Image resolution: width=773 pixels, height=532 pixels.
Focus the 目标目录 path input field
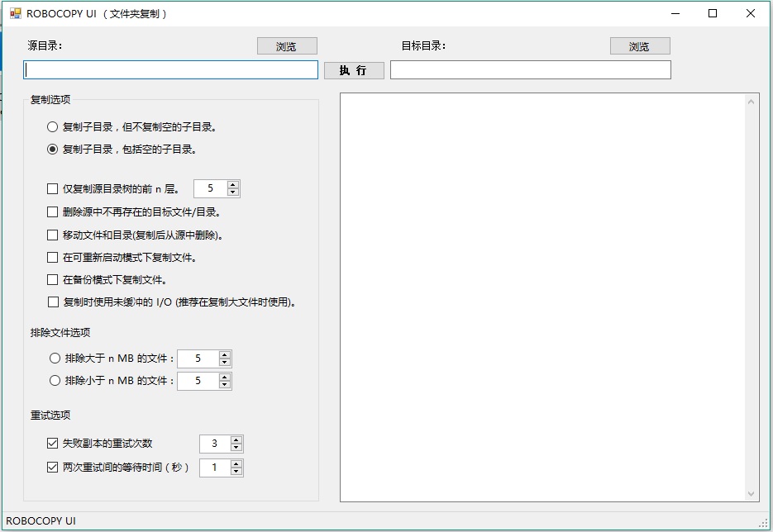tap(531, 70)
